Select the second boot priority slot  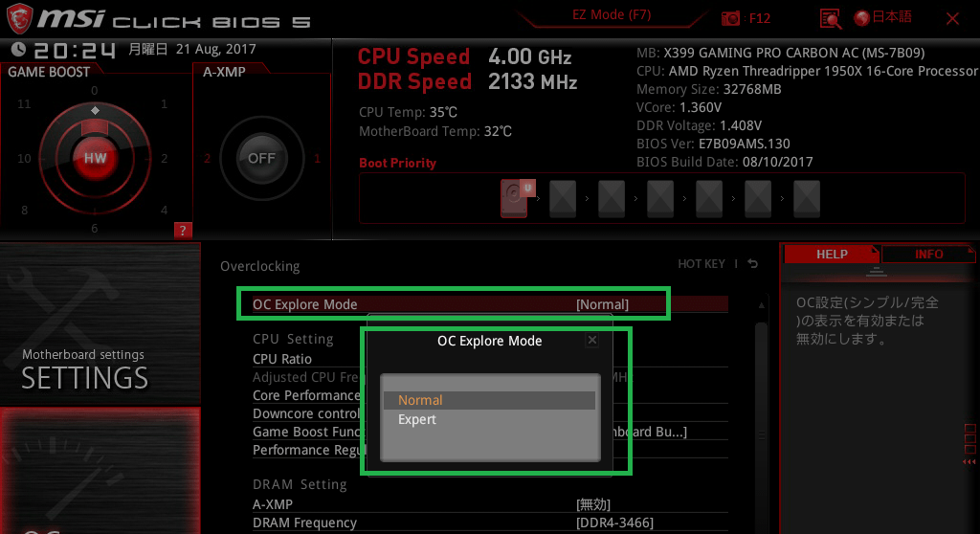(563, 199)
